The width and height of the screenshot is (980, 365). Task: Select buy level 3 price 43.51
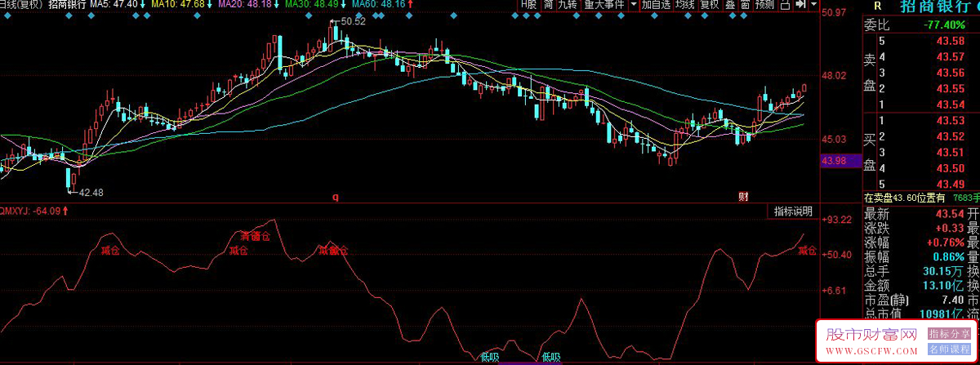951,153
